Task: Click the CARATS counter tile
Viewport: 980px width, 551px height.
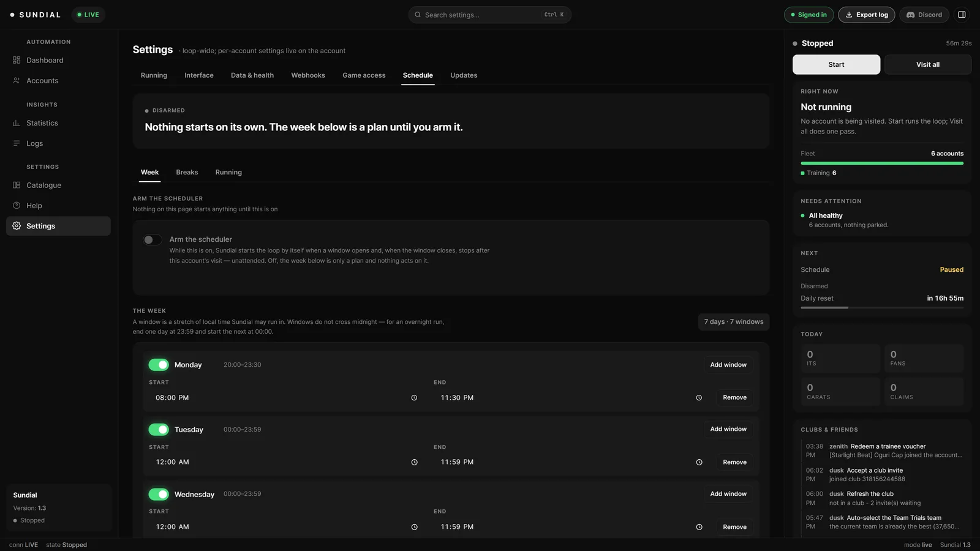Action: coord(840,392)
